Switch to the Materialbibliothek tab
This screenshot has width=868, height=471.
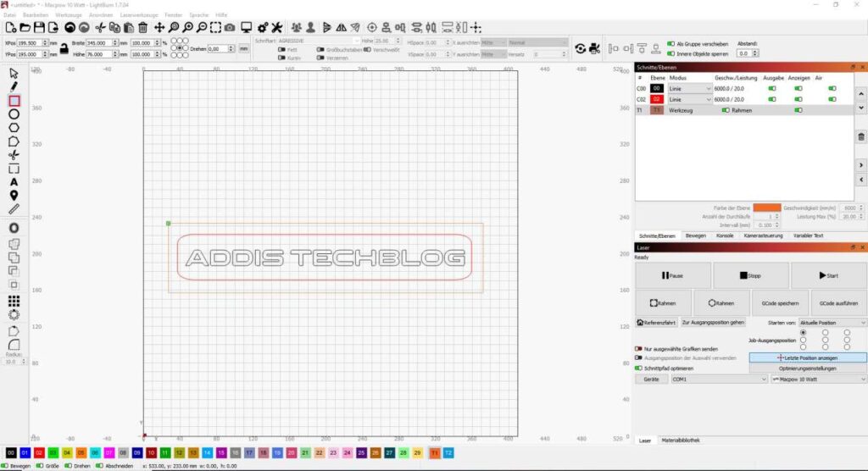[681, 441]
